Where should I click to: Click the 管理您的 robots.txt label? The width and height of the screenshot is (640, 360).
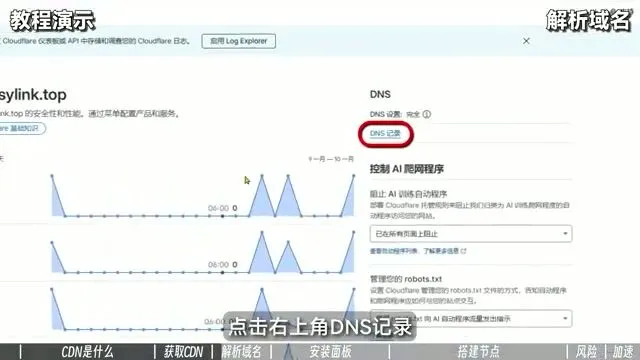coord(406,279)
